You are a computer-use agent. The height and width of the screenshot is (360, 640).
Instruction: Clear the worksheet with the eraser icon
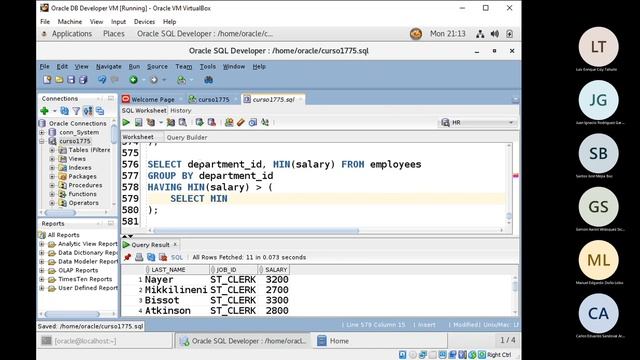[x=241, y=122]
